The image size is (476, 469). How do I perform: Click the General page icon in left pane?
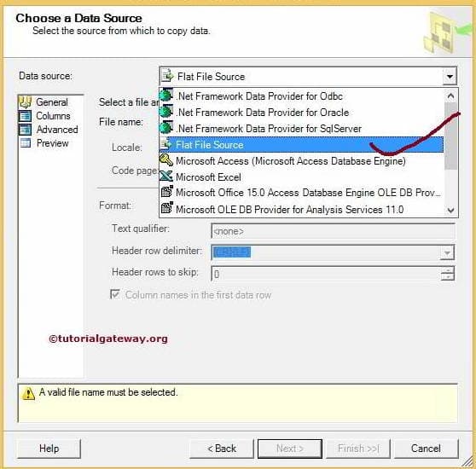point(25,102)
